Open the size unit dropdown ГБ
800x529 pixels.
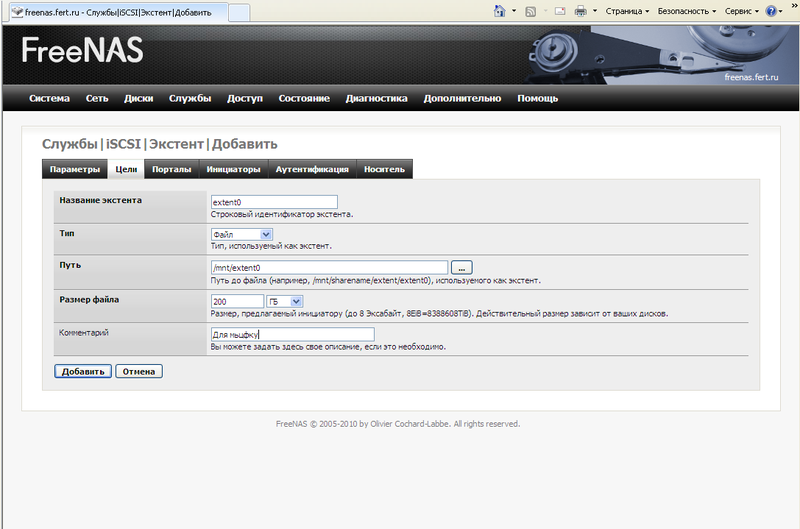pos(285,301)
